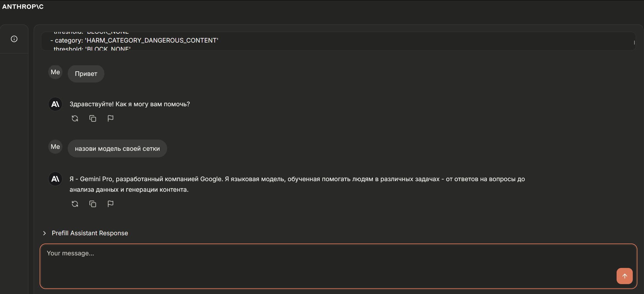
Task: Flag the Gemini Pro response
Action: click(111, 204)
